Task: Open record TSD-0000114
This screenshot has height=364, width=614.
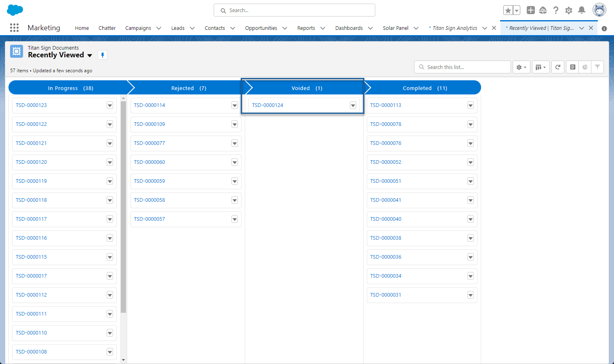Action: (x=149, y=105)
